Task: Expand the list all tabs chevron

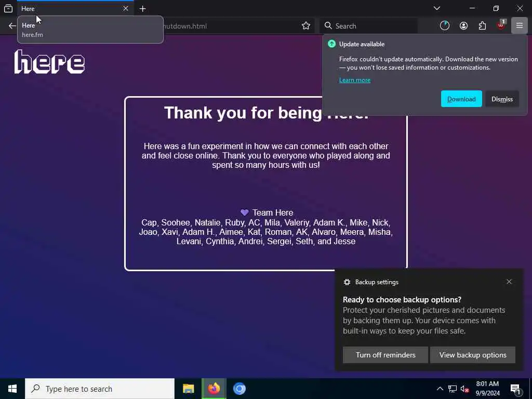Action: coord(437,8)
